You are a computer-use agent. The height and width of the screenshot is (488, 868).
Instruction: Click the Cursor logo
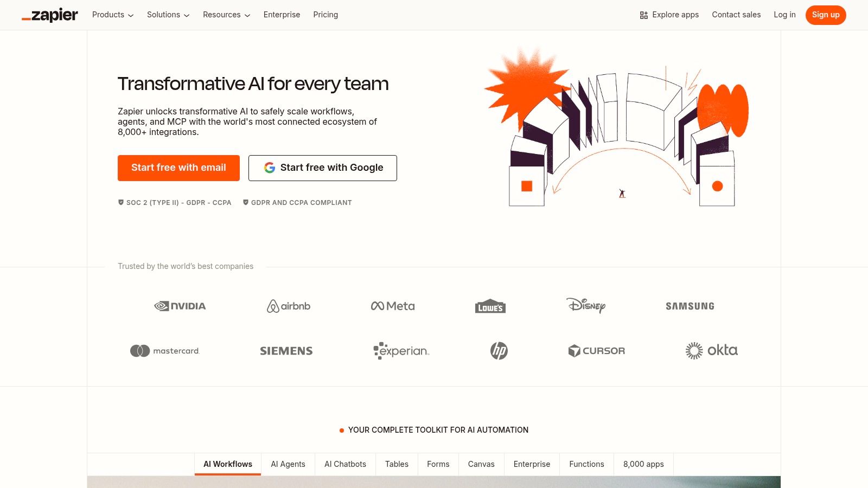[597, 350]
